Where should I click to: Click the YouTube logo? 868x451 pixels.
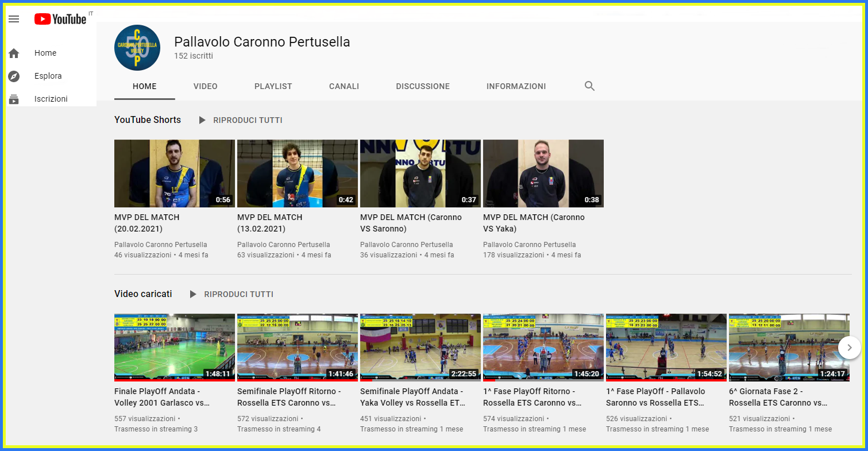tap(60, 19)
